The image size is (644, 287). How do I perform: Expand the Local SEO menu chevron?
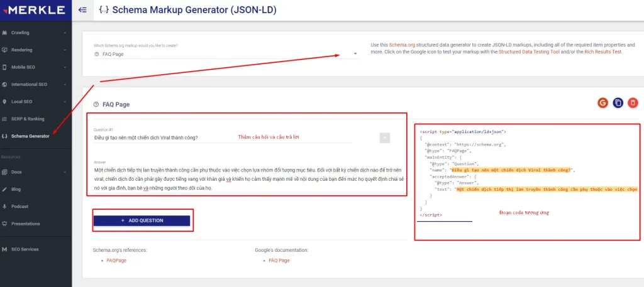[x=65, y=102]
